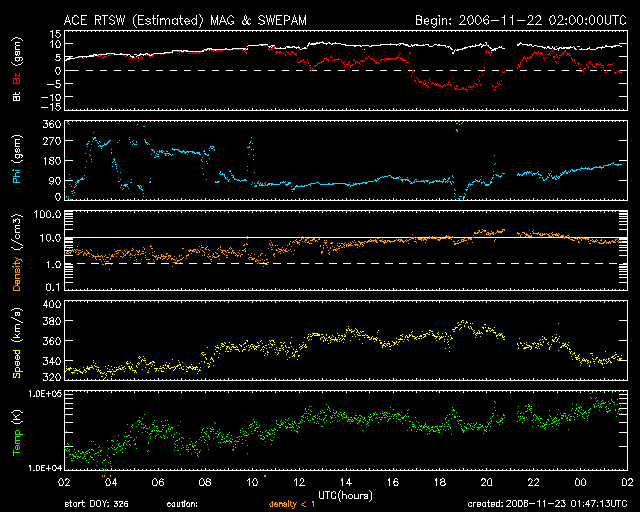Click the '380' speed axis tick
The width and height of the screenshot is (640, 512).
click(x=52, y=321)
